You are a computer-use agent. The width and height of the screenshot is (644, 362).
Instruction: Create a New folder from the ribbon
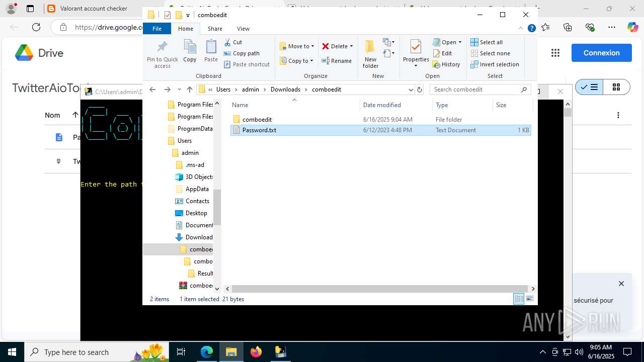[370, 54]
